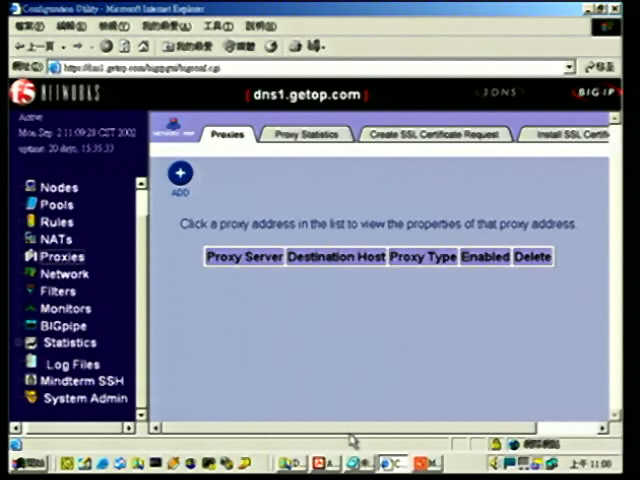Select the Pools icon in navigation
640x480 pixels.
31,204
